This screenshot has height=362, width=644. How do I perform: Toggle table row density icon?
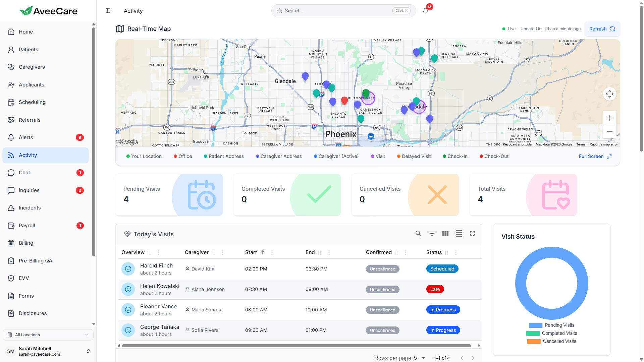pyautogui.click(x=459, y=234)
